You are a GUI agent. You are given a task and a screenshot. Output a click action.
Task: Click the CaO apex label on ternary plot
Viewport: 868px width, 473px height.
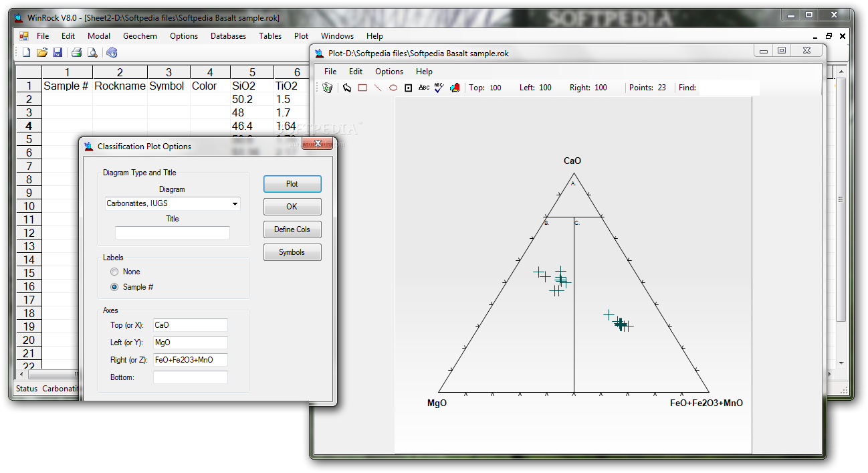tap(572, 161)
